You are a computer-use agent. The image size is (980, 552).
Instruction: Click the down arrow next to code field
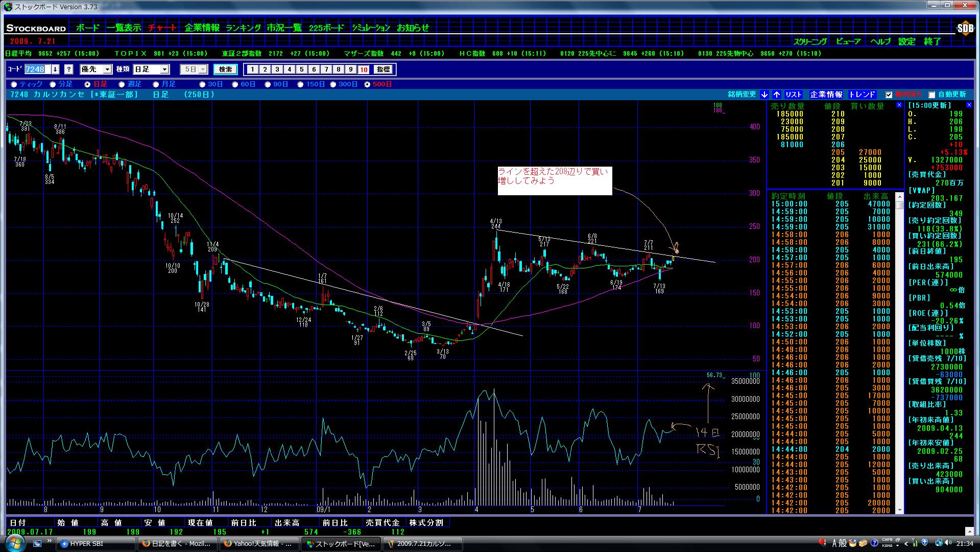55,70
